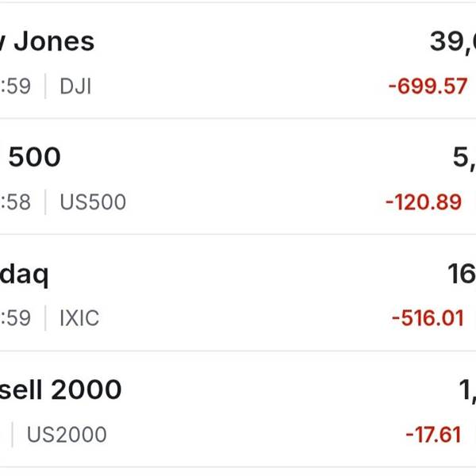
Task: Click the :58 timestamp beside US500
Action: coord(16,202)
